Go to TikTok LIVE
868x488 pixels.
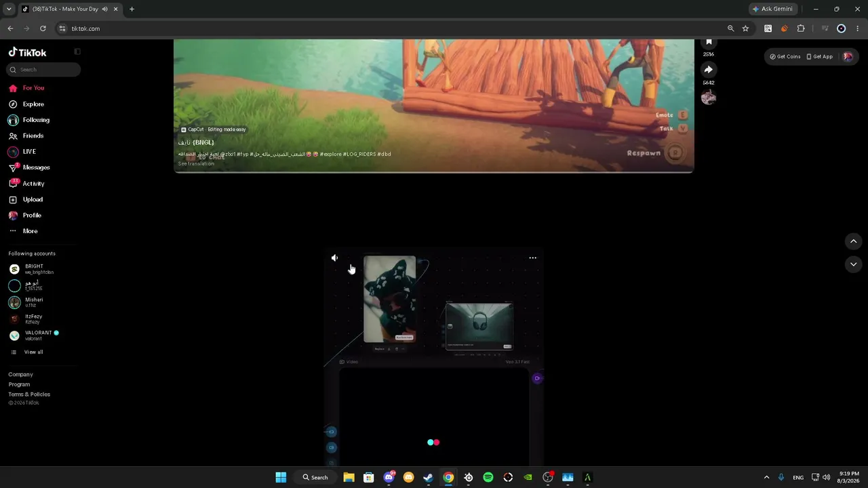coord(22,152)
